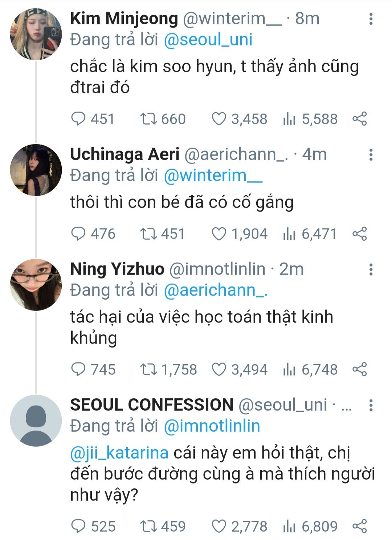Reply to SEOUL CONFESSION's tweet
This screenshot has height=540, width=392.
click(78, 526)
